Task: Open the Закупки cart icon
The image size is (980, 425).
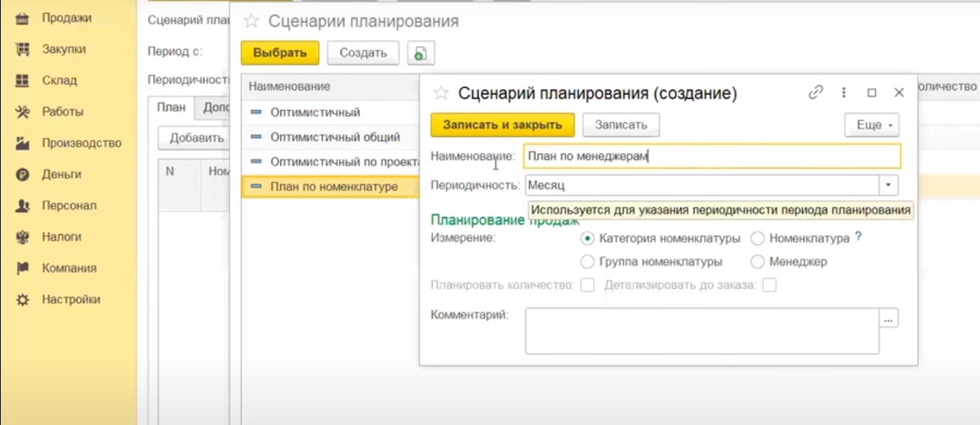Action: pos(24,49)
